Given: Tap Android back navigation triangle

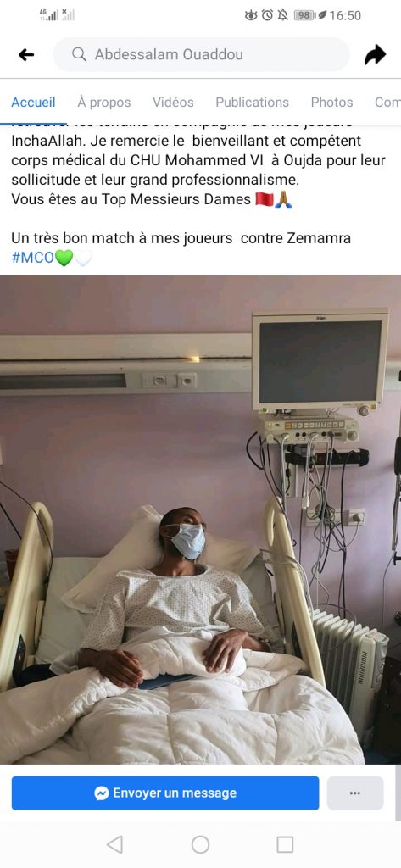Looking at the screenshot, I should point(114,844).
